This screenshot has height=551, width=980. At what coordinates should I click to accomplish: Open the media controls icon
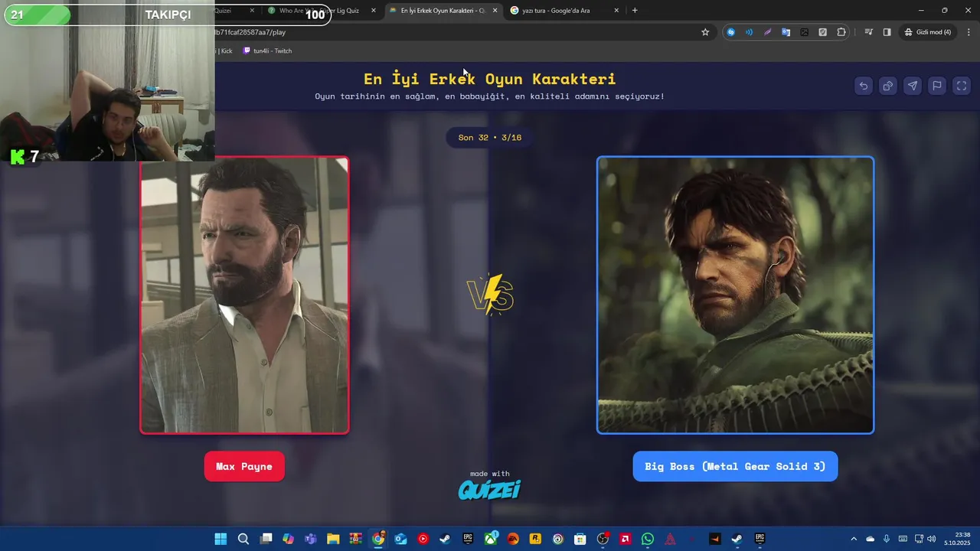pos(868,32)
